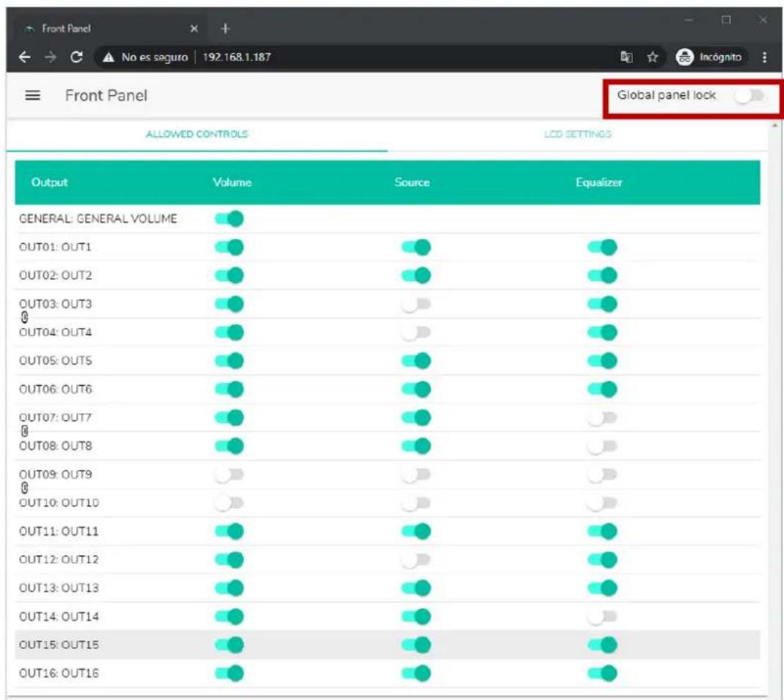Close the Front Panel browser tab
Image resolution: width=784 pixels, height=700 pixels.
click(x=194, y=29)
